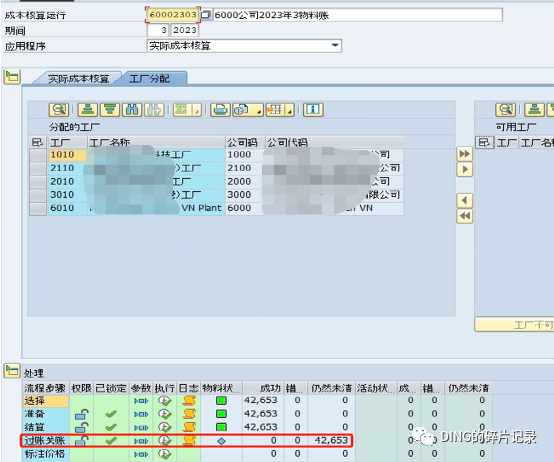This screenshot has width=554, height=462.
Task: Click select-all icon of assigned plants table
Action: (x=37, y=142)
